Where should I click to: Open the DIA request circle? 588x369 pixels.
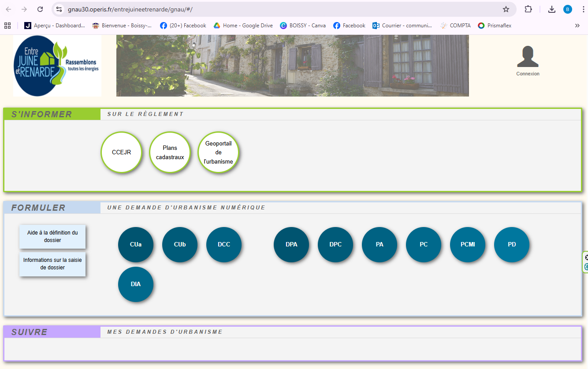(x=136, y=284)
